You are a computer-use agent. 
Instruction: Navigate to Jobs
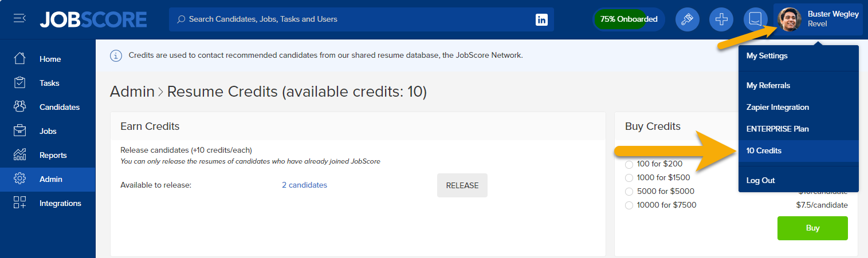pos(48,131)
